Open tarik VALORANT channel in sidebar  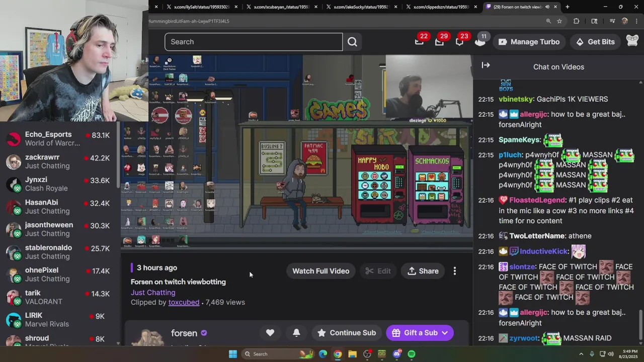[x=59, y=297]
